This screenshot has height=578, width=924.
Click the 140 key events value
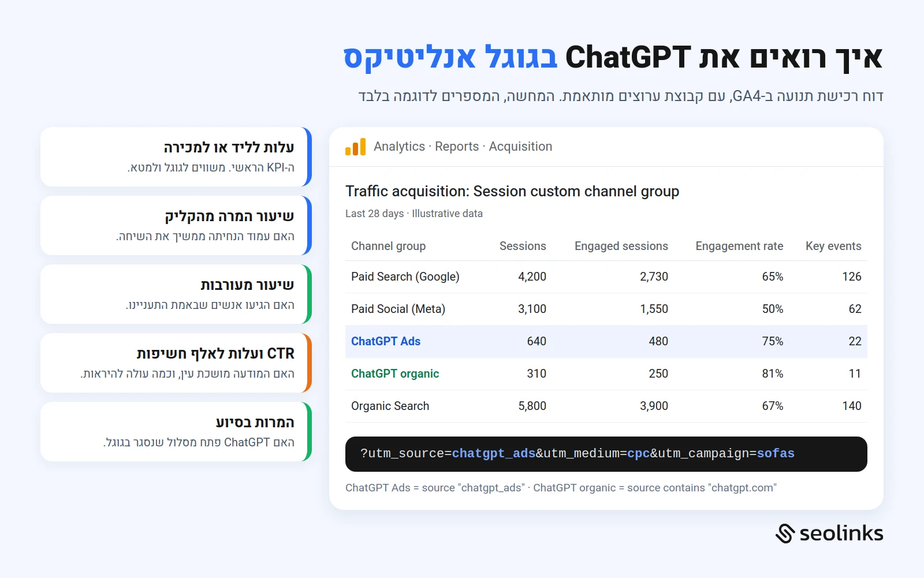tap(852, 406)
